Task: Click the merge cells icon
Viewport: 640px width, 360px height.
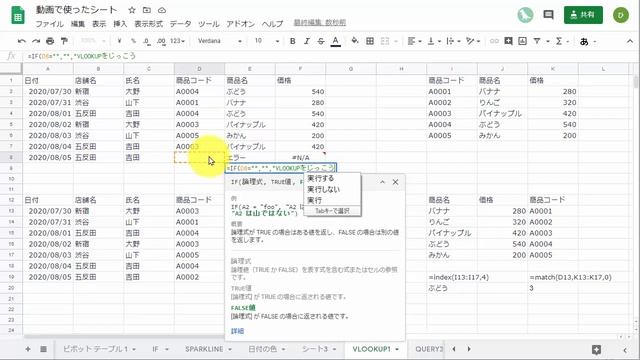Action: (385, 41)
